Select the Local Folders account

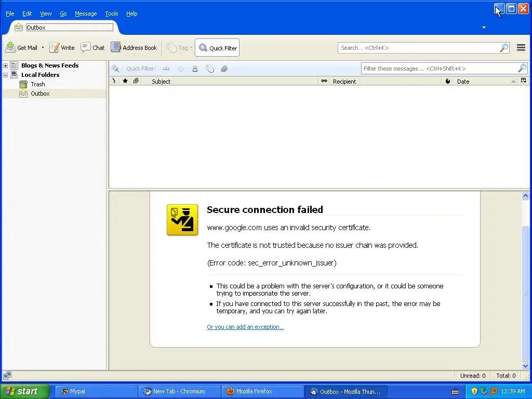pos(40,75)
